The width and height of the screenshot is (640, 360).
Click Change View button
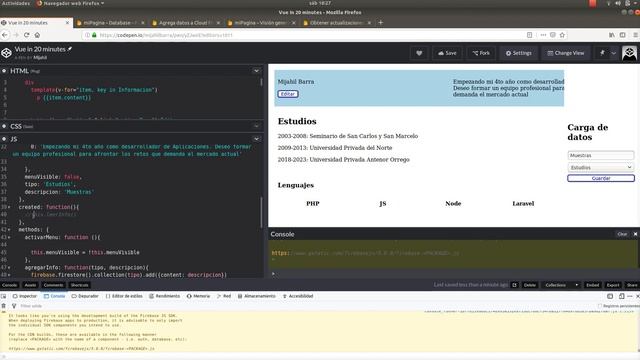click(566, 53)
